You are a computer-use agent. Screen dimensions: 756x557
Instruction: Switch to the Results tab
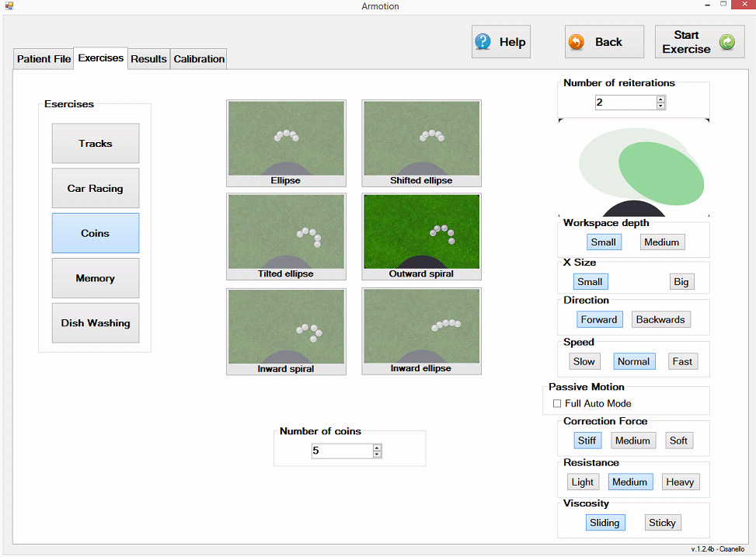click(x=148, y=59)
